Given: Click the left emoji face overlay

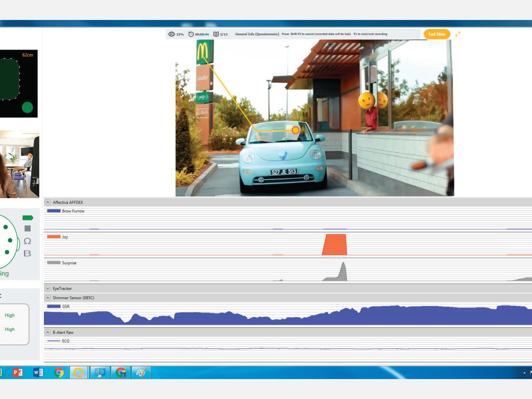Looking at the screenshot, I should click(367, 100).
